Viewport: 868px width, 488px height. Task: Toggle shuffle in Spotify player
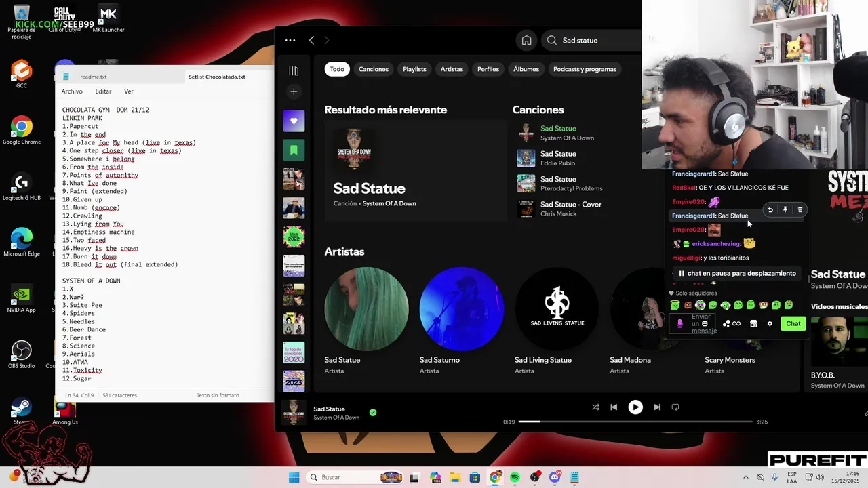click(x=595, y=407)
